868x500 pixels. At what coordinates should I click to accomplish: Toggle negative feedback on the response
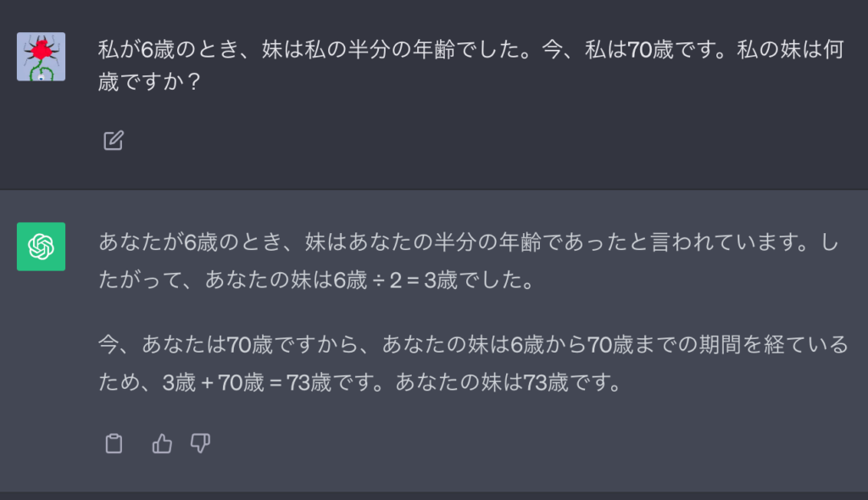click(201, 442)
